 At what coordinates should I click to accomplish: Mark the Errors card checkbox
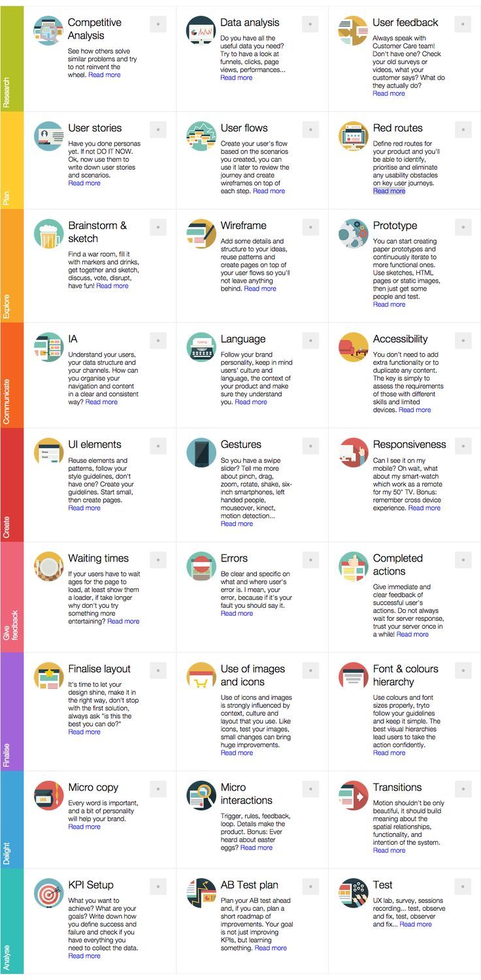coord(310,560)
